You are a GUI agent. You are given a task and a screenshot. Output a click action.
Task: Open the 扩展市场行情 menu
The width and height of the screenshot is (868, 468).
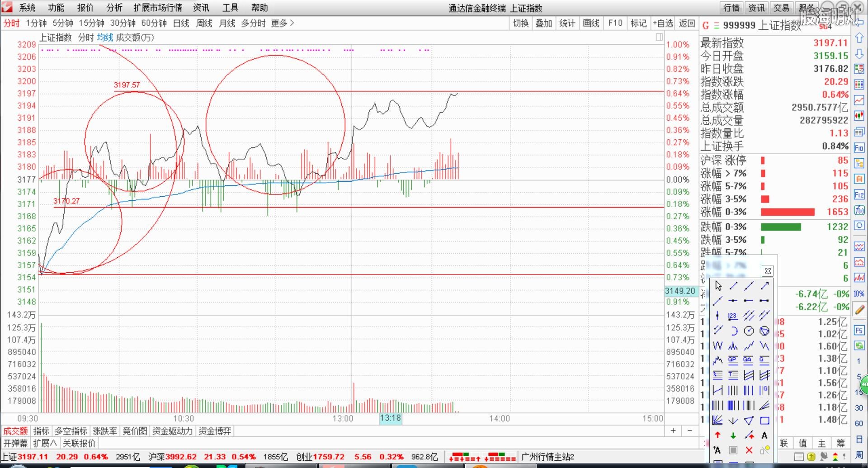click(158, 8)
